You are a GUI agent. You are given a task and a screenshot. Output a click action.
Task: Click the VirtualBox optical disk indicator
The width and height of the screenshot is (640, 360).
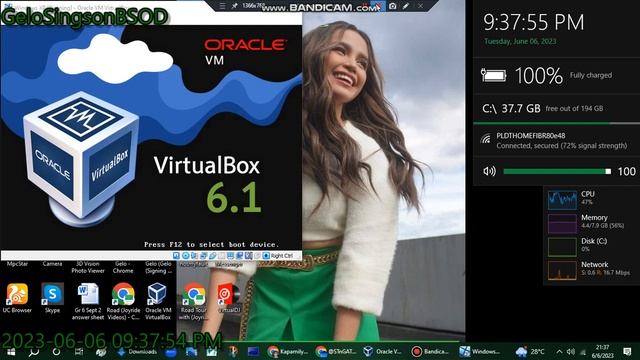[x=185, y=256]
